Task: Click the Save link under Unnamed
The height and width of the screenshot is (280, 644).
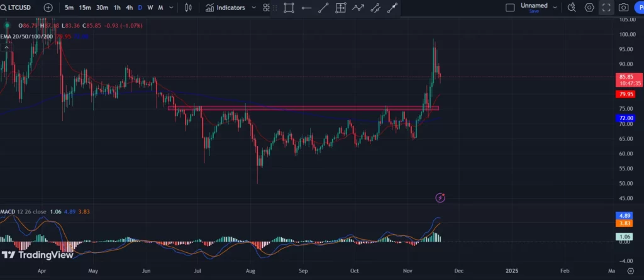Action: click(534, 11)
